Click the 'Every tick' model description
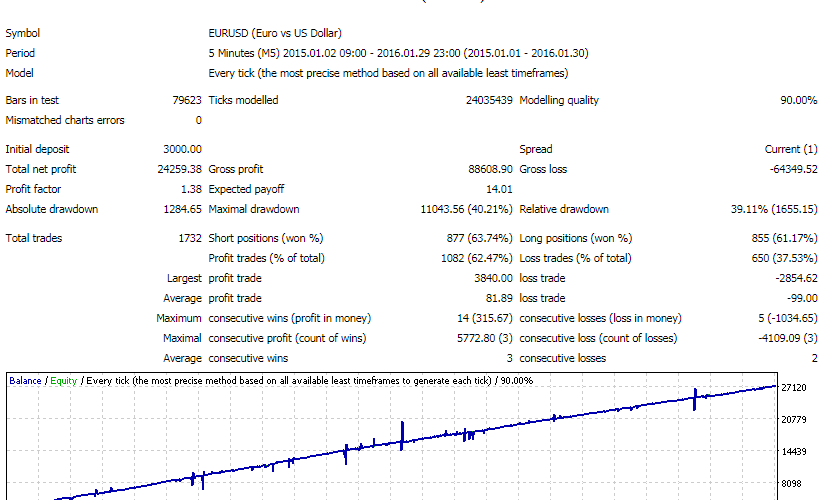Screen dimensions: 825x500 click(x=388, y=73)
